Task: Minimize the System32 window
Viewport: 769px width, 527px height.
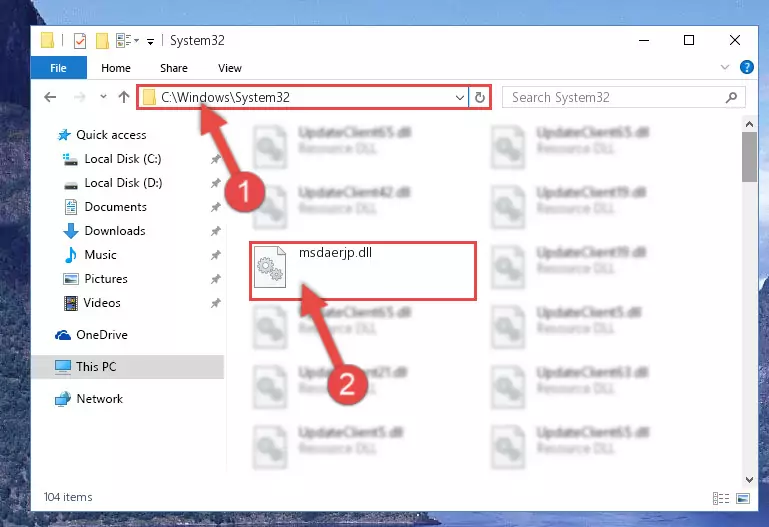Action: point(644,40)
